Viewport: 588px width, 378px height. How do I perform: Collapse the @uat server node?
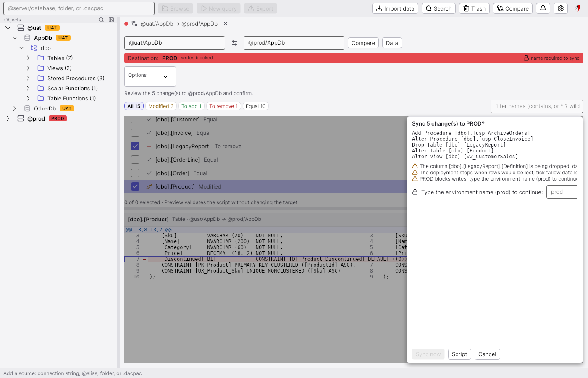pyautogui.click(x=8, y=28)
